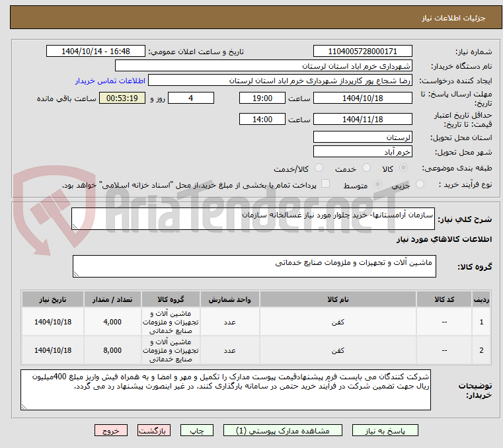Click the توضیحات خریدار text area
This screenshot has height=448, width=503.
point(225,390)
